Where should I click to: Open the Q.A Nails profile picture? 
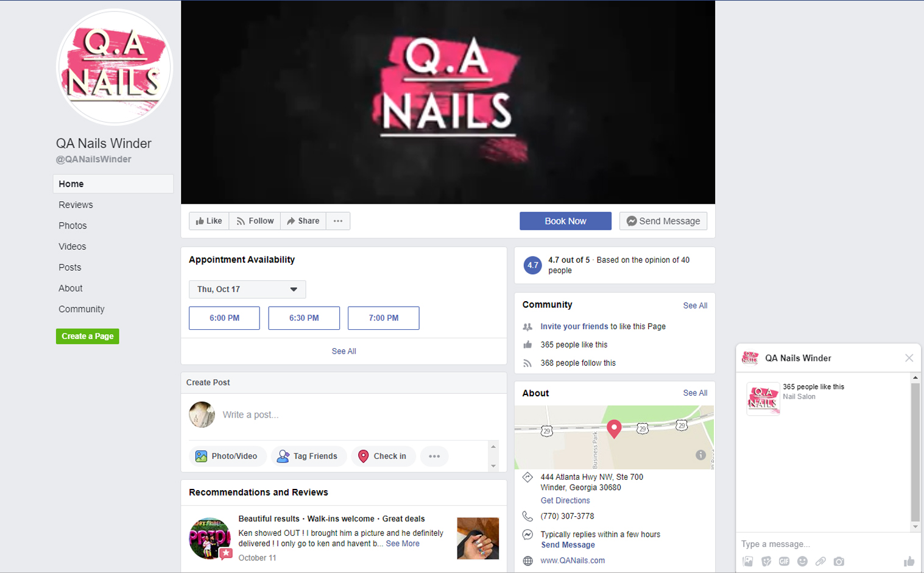pos(115,67)
